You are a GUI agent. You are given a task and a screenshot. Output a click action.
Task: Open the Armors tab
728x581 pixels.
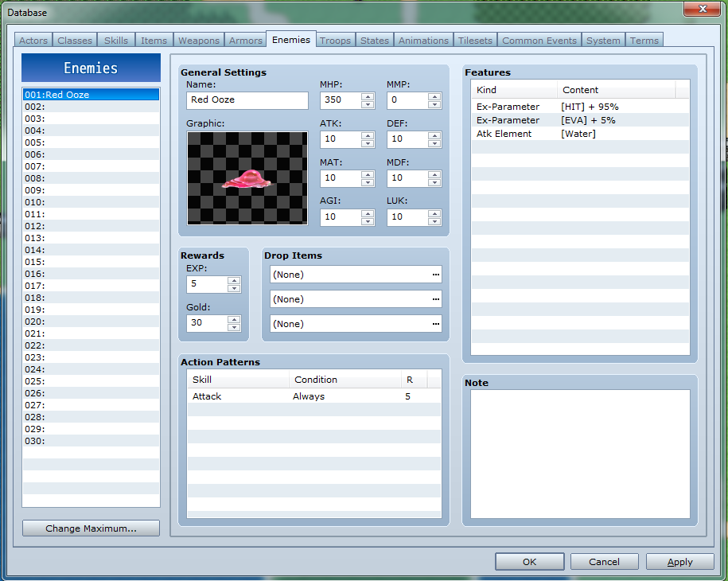pyautogui.click(x=246, y=41)
